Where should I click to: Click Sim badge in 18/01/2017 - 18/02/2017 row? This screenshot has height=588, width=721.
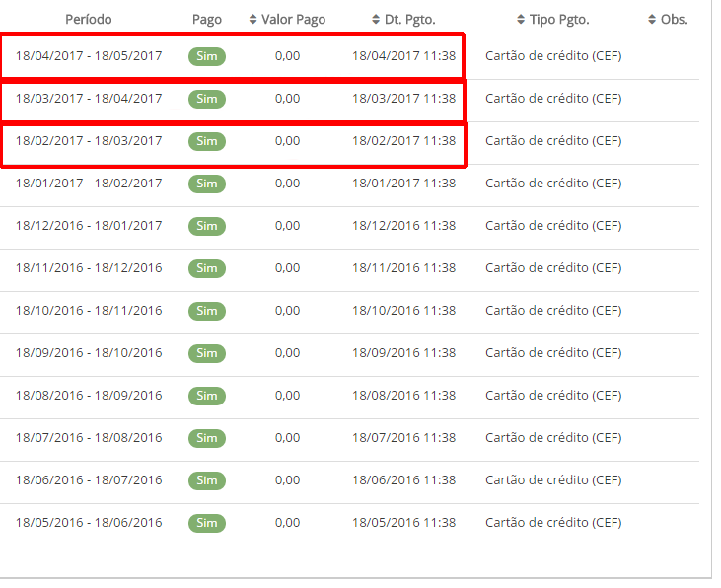207,184
